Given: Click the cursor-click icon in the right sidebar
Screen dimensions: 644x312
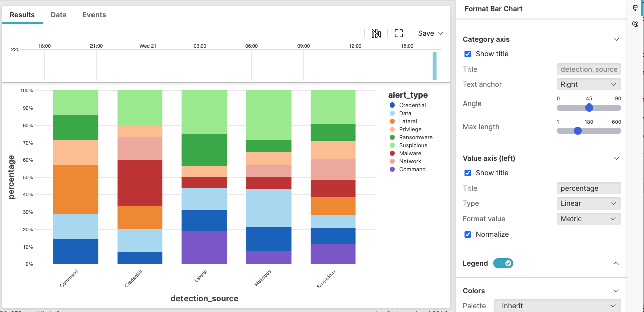Looking at the screenshot, I should pos(634,24).
